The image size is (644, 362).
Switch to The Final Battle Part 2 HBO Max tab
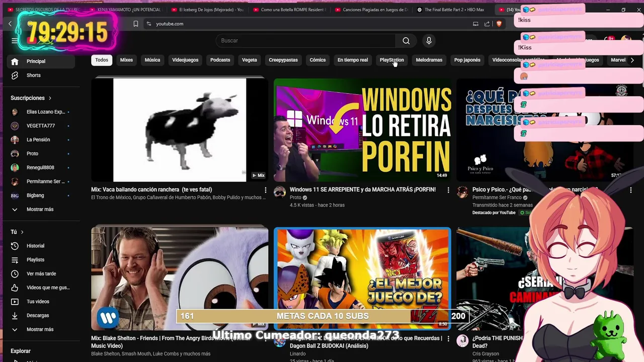click(x=454, y=10)
